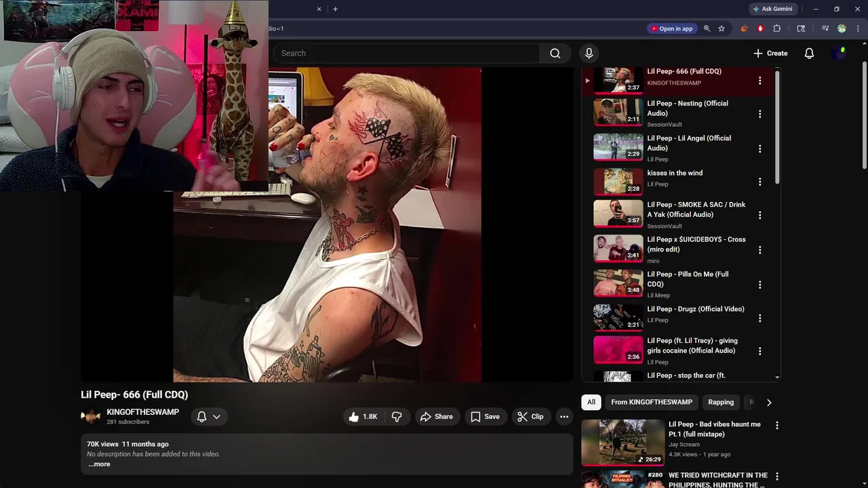This screenshot has height=488, width=868.
Task: Open options for Cross (miro edit) item
Action: click(x=759, y=249)
